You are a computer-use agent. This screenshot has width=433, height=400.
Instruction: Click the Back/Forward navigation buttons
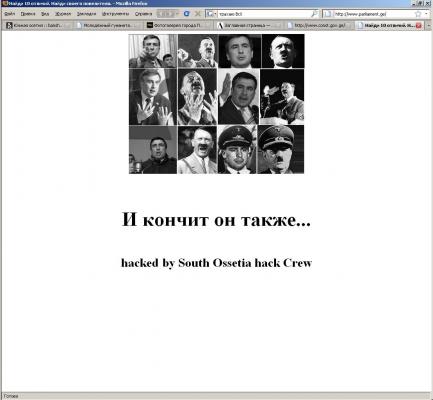(x=166, y=14)
